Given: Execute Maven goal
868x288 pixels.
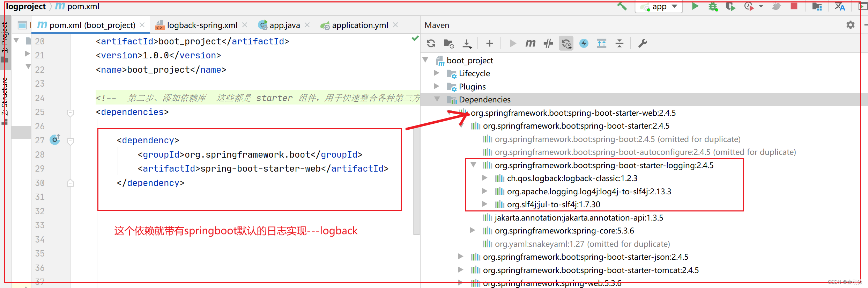Looking at the screenshot, I should 530,43.
